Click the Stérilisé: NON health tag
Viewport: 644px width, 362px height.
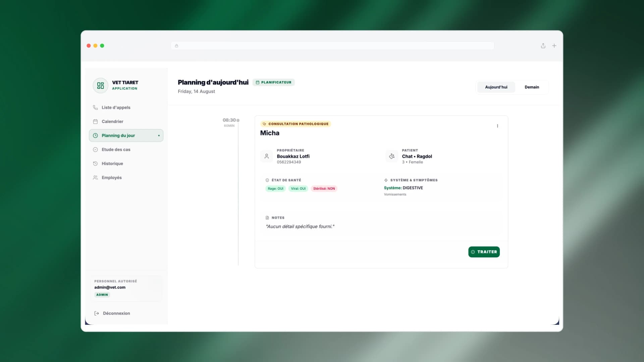click(x=324, y=189)
